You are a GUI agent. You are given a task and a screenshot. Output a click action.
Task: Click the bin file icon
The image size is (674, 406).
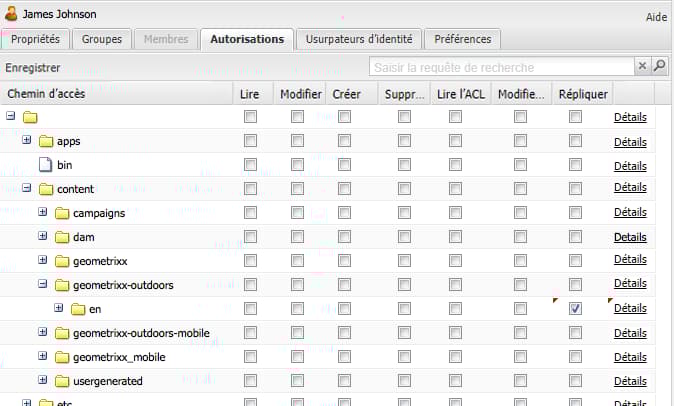(46, 165)
